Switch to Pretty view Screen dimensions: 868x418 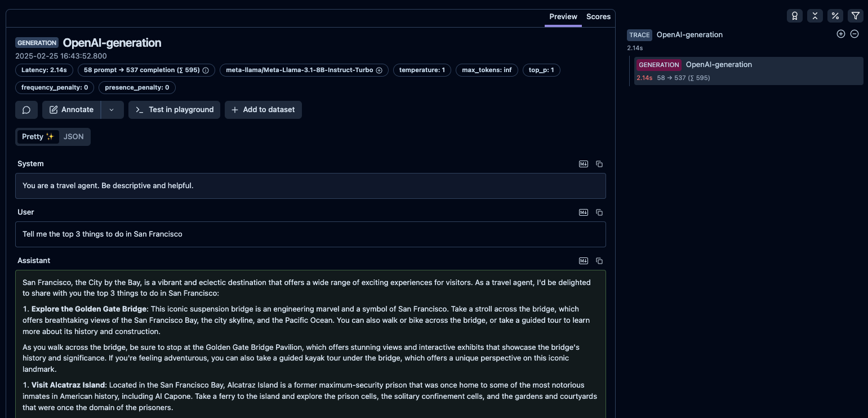[x=38, y=137]
